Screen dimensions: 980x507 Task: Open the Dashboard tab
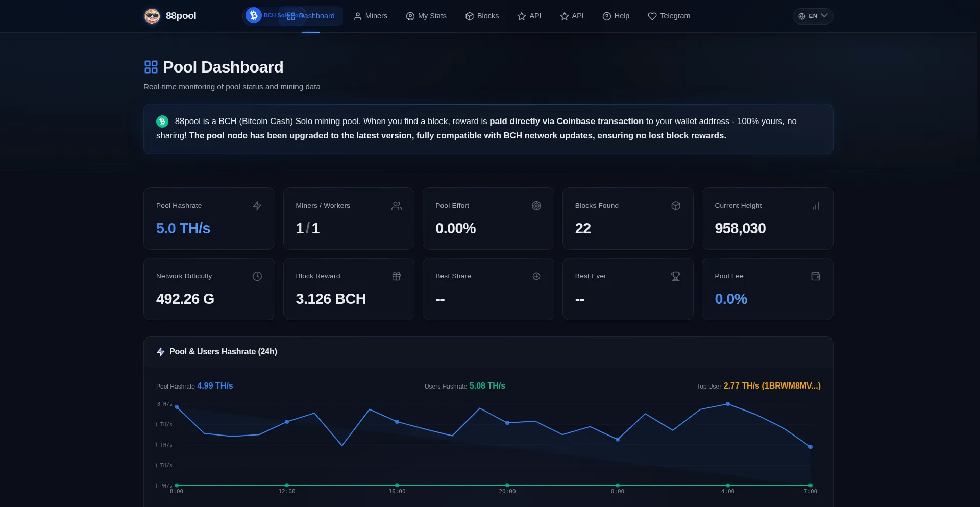[x=311, y=16]
